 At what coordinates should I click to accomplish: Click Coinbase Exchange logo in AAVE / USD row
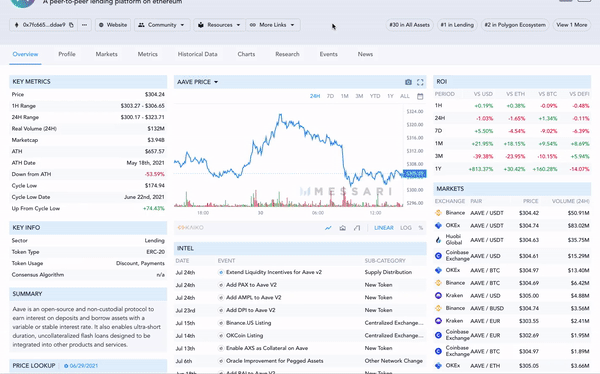coord(439,256)
